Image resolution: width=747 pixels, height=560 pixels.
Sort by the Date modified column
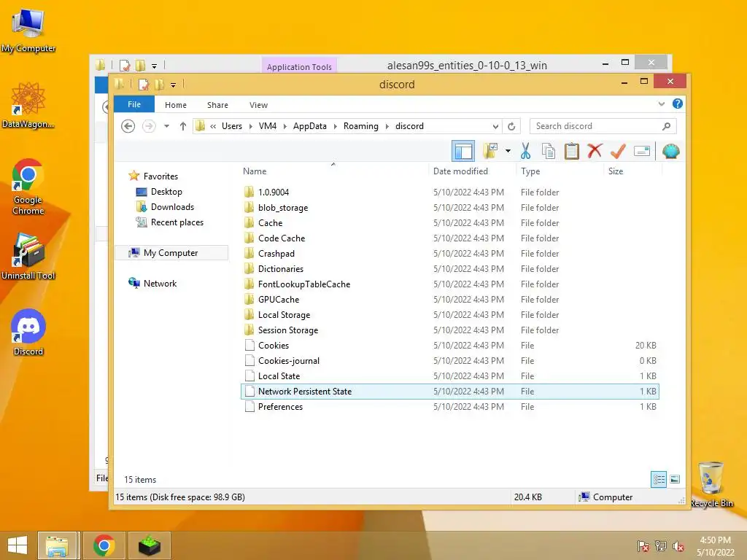coord(472,171)
